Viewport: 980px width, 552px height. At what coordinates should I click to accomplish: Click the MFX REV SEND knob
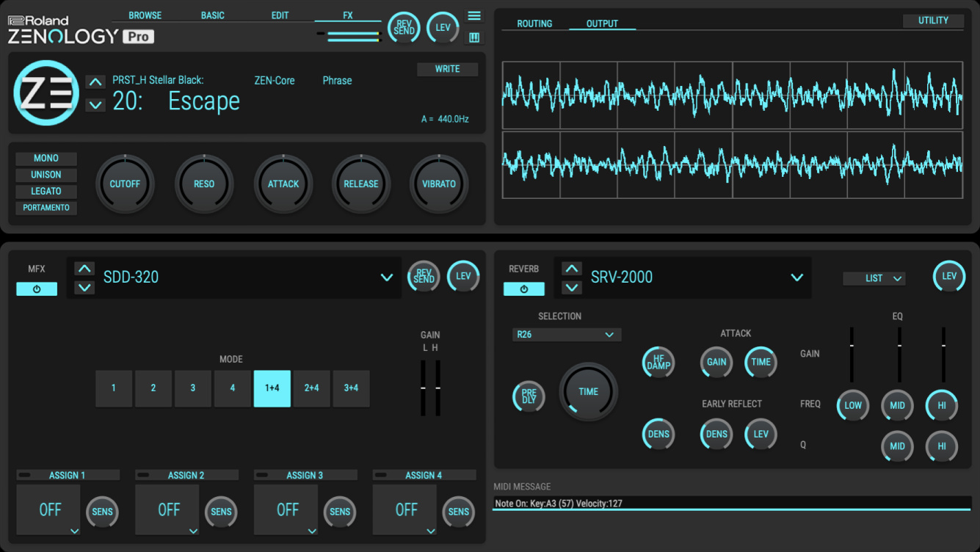[424, 277]
